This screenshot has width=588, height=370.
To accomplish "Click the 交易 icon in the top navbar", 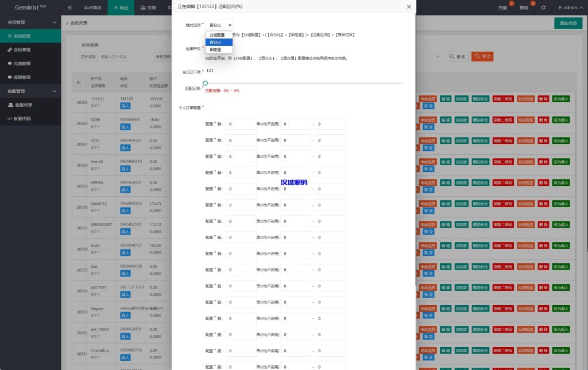I will [144, 7].
